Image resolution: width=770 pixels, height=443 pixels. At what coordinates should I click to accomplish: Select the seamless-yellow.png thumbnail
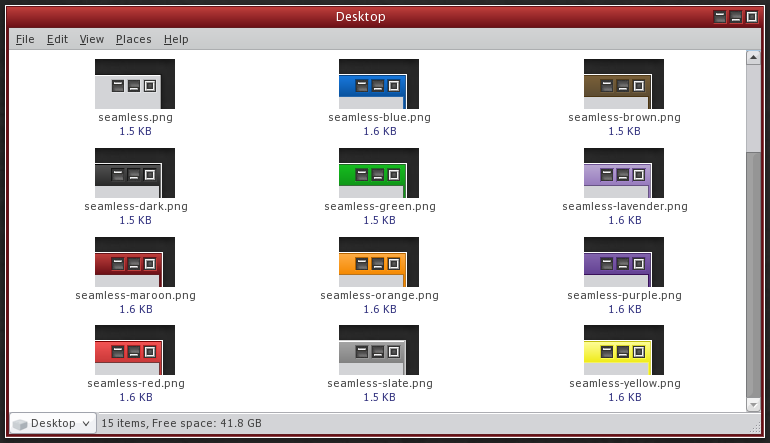(x=624, y=350)
